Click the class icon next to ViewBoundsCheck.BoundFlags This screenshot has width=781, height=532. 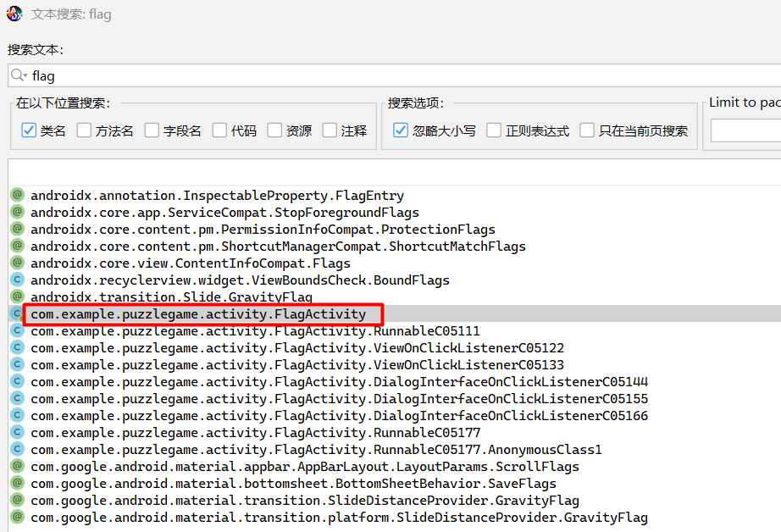click(x=17, y=280)
